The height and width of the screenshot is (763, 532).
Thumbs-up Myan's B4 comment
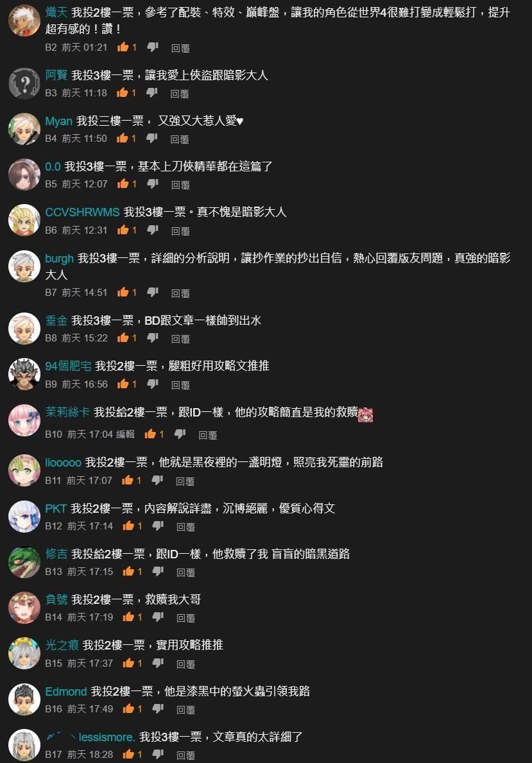tap(122, 138)
